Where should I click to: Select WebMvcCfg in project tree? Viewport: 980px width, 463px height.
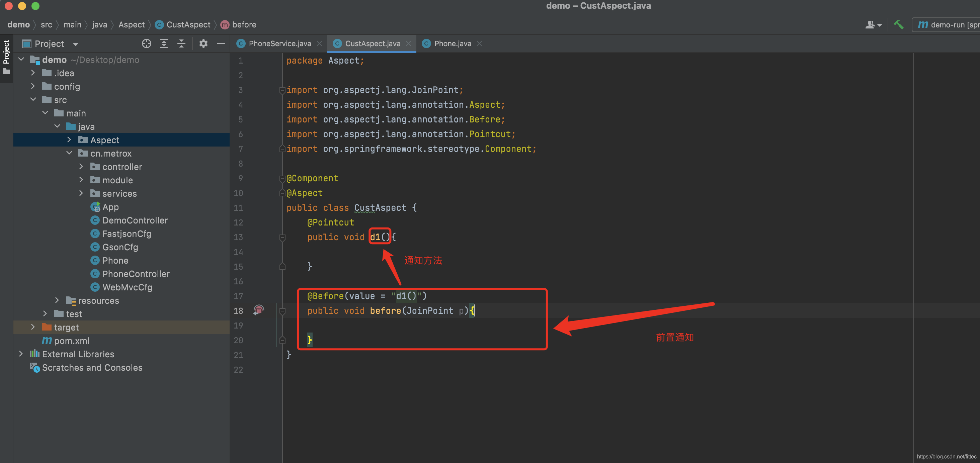122,287
